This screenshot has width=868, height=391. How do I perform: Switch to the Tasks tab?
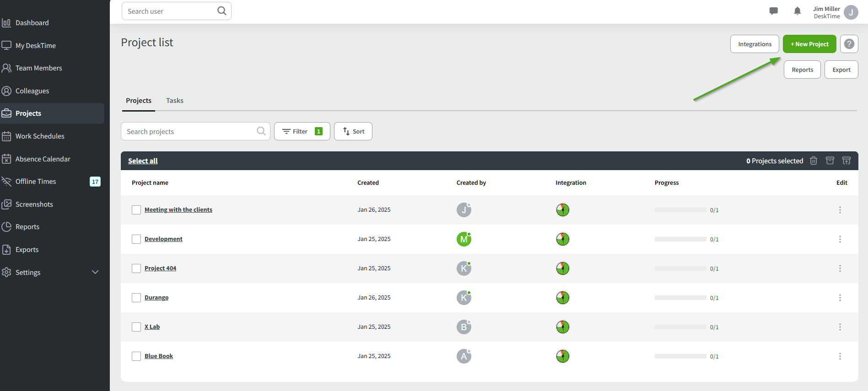pyautogui.click(x=174, y=101)
